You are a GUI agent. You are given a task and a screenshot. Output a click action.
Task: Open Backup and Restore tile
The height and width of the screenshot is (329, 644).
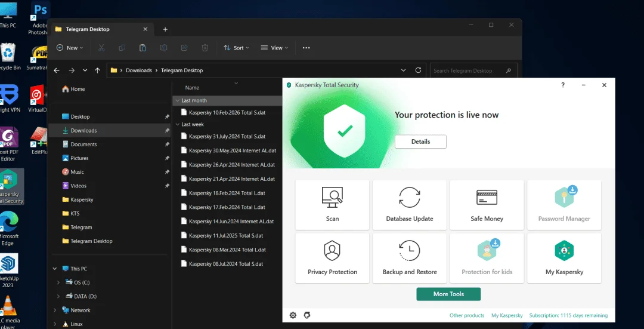click(410, 259)
